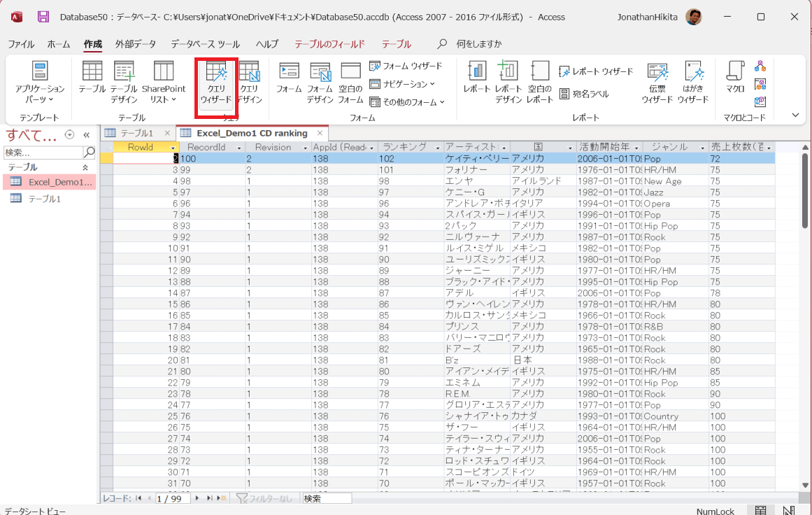
Task: Create a blank form (空白のフォーム)
Action: pos(350,83)
